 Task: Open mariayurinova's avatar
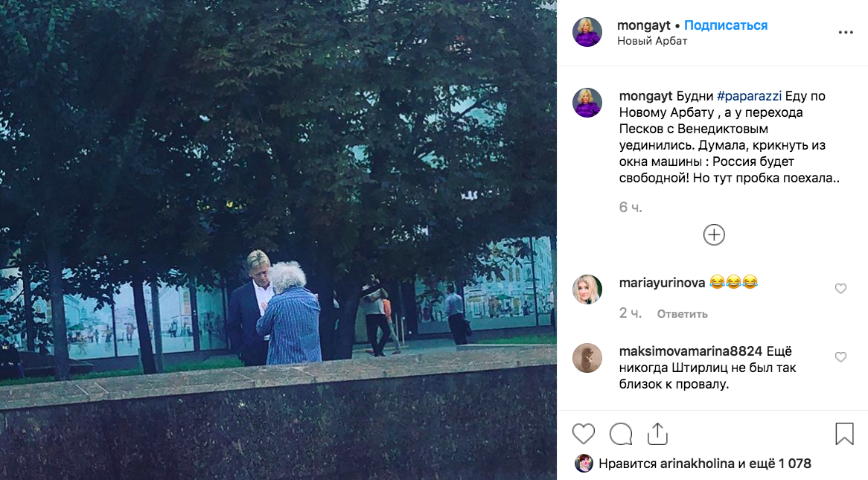(587, 289)
